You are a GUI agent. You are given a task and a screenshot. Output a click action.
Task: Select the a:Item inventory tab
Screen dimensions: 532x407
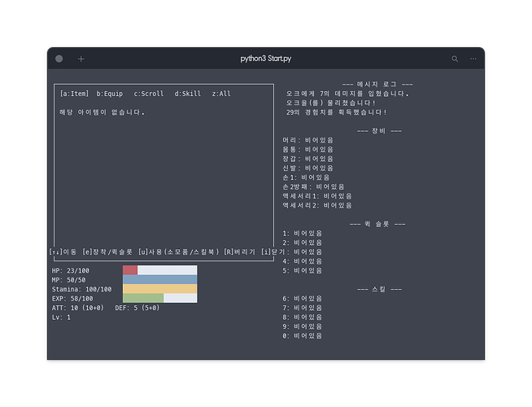tap(75, 94)
